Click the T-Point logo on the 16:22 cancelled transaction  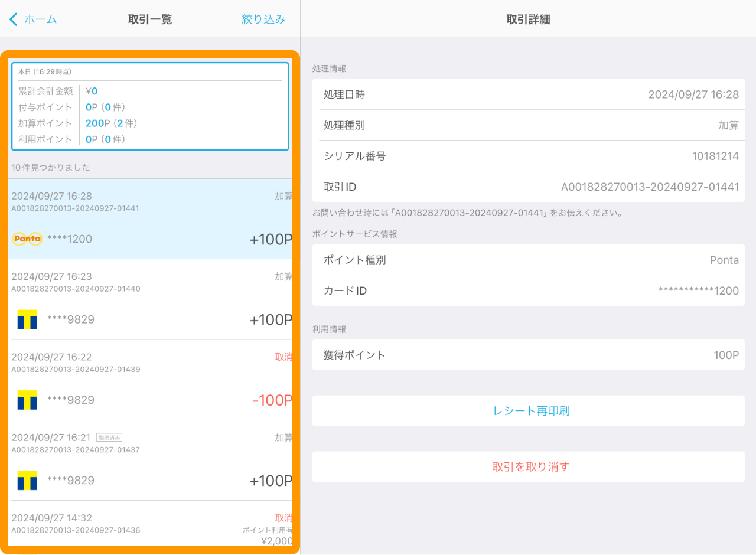pyautogui.click(x=27, y=400)
